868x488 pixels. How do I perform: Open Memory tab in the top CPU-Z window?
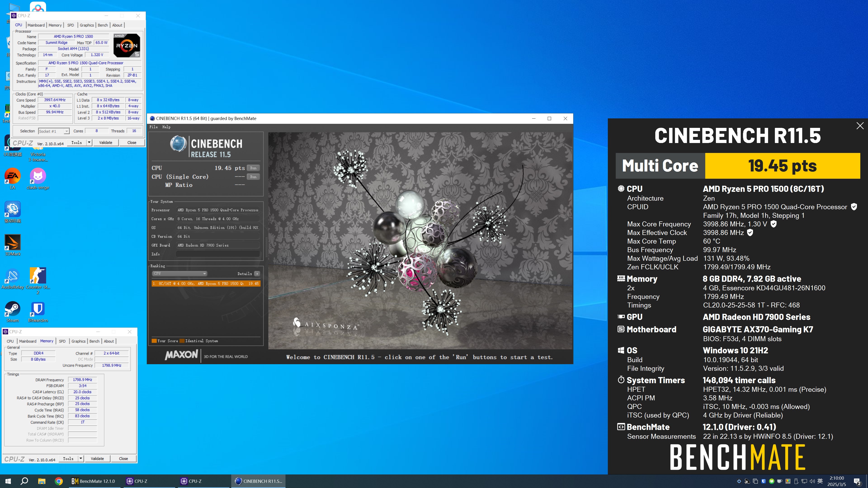[x=55, y=25]
